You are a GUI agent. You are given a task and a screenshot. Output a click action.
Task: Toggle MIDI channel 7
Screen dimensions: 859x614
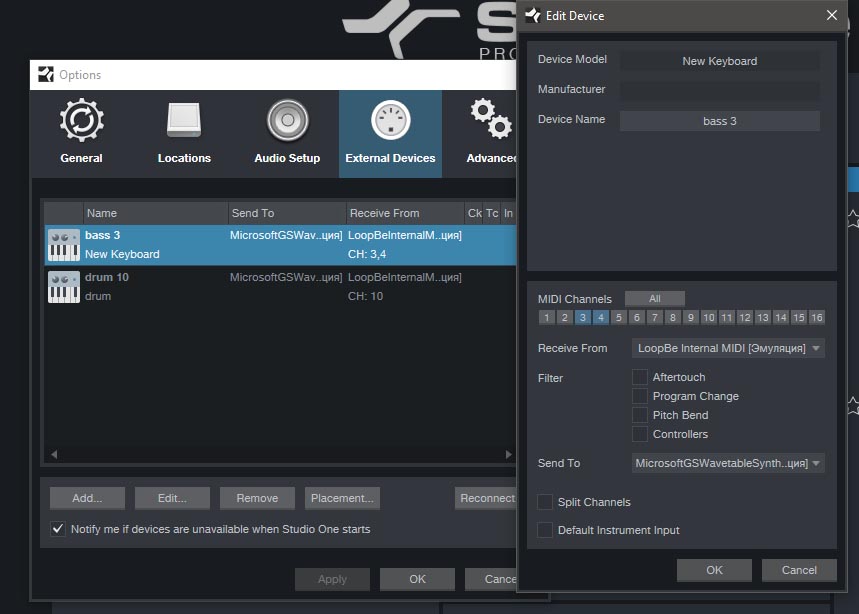(655, 317)
